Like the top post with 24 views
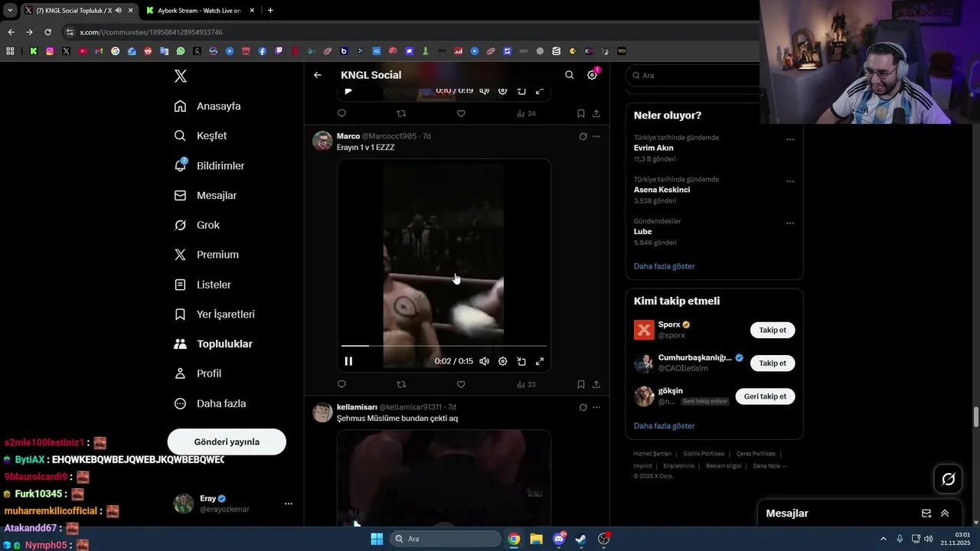This screenshot has width=980, height=551. [x=461, y=113]
